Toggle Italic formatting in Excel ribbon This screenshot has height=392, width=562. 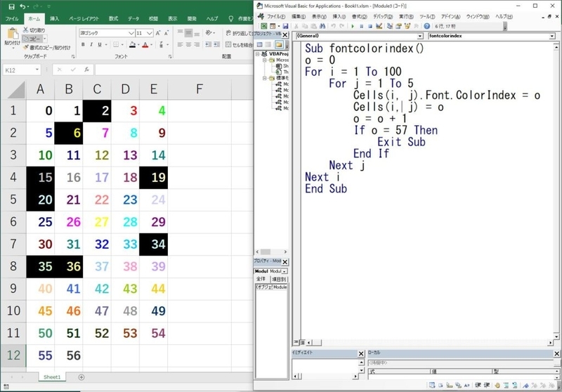(x=91, y=44)
